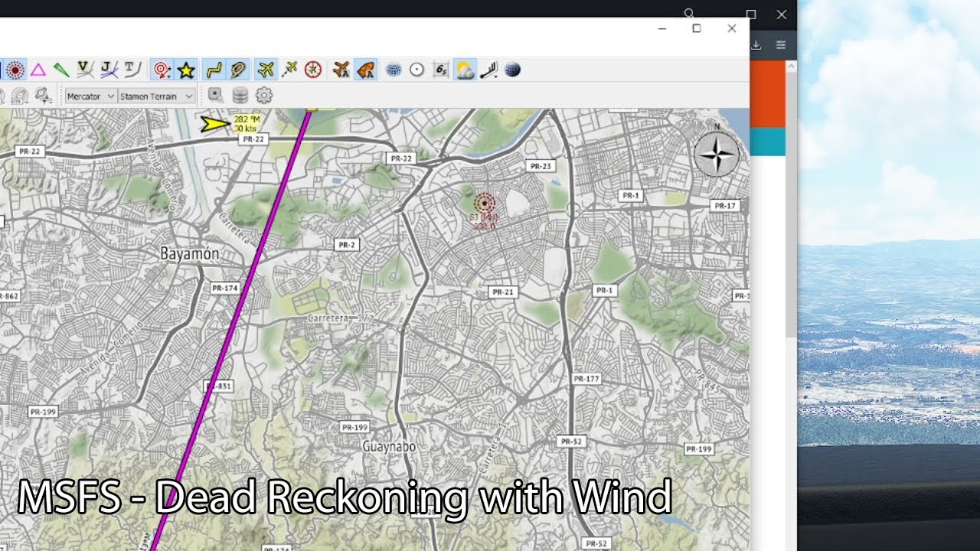The image size is (980, 551).
Task: Open the hamburger menu in background window
Action: coord(781,45)
